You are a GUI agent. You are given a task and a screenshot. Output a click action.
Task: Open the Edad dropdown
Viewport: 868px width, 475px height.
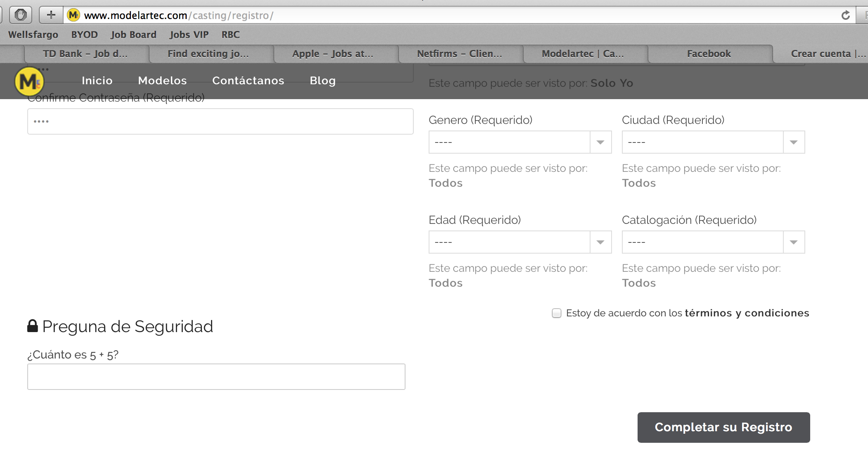pos(520,242)
